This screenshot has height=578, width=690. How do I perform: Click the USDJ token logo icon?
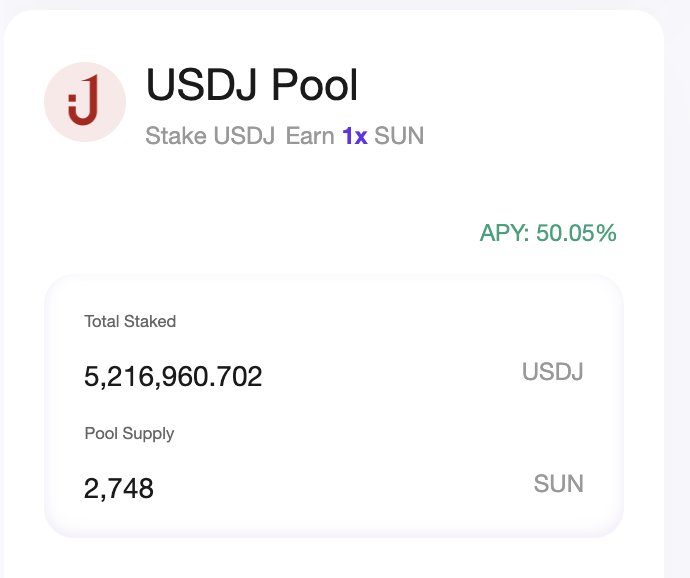click(x=85, y=102)
